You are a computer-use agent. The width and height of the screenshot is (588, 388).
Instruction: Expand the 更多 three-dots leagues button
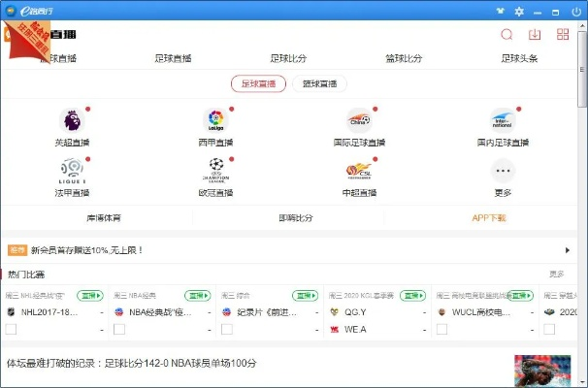point(502,171)
